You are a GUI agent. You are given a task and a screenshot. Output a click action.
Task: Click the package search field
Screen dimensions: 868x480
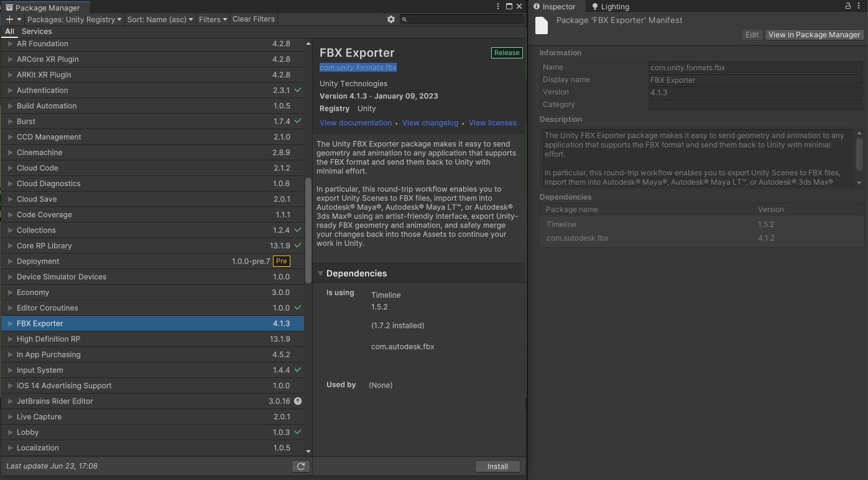click(463, 19)
